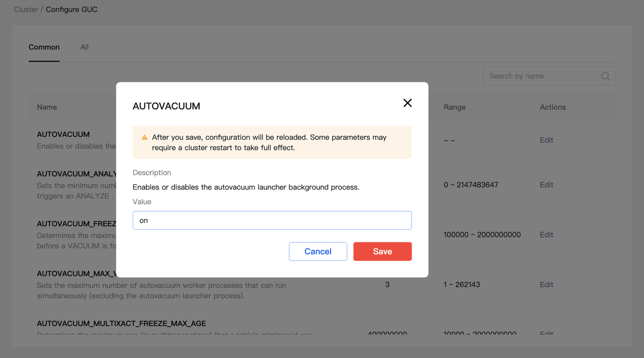Click the AUTOVACUUM dialog title
Image resolution: width=644 pixels, height=358 pixels.
click(167, 106)
